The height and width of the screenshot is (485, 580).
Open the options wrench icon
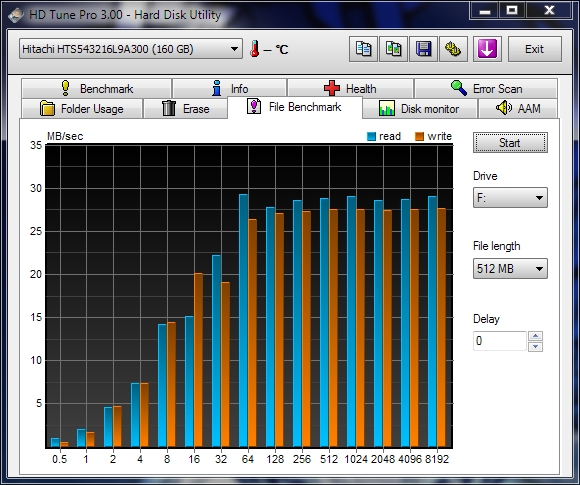pos(453,49)
